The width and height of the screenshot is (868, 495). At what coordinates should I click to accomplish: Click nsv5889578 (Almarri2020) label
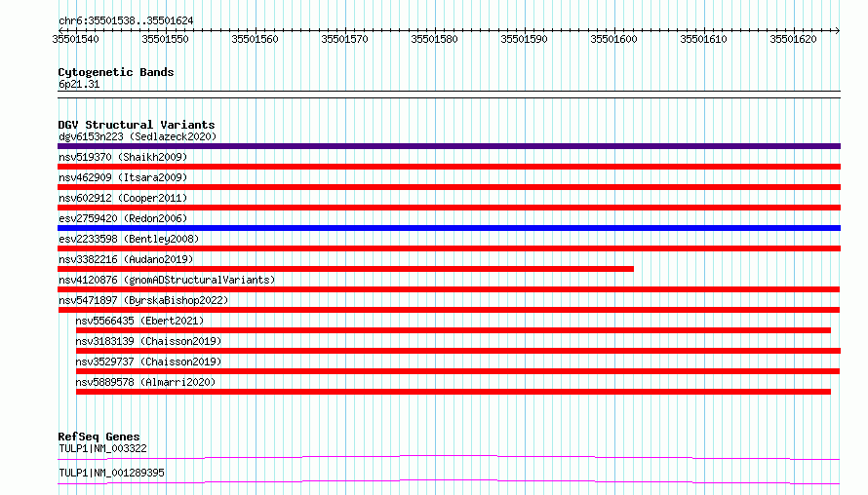(x=145, y=382)
